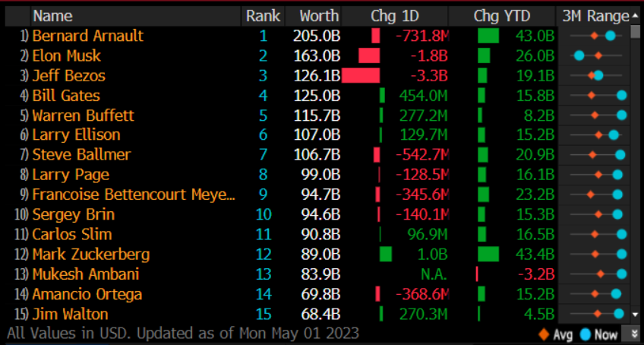Click Mark Zuckerberg's green YTD bar
The width and height of the screenshot is (644, 345).
coord(488,254)
